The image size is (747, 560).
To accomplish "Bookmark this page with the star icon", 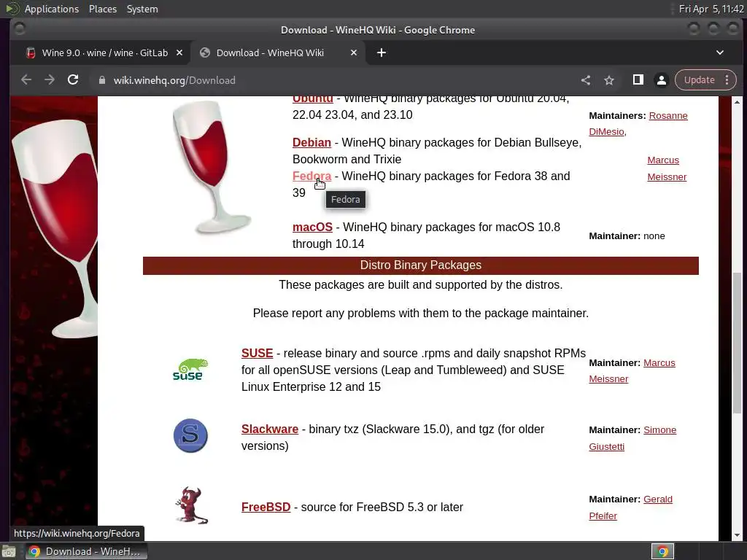I will [609, 80].
